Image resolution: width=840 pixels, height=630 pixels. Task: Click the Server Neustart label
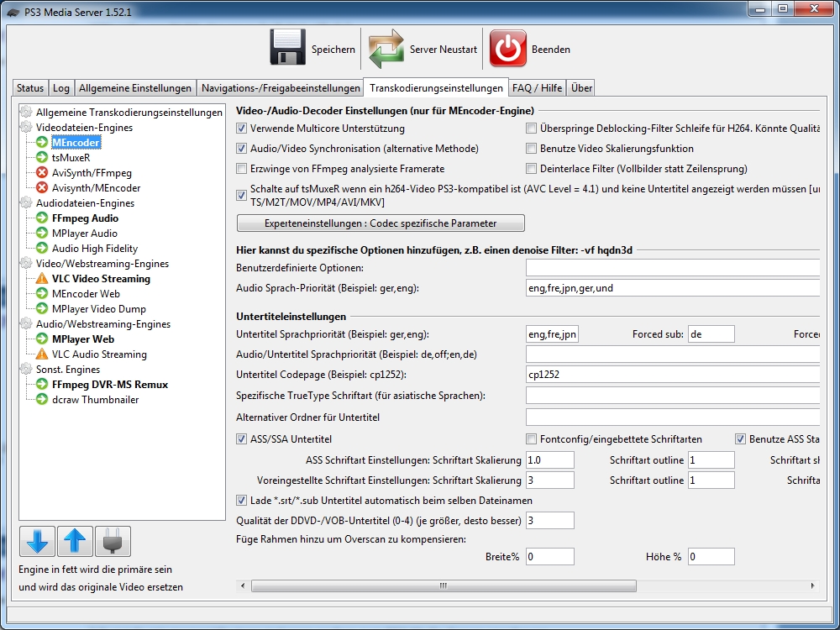[443, 50]
